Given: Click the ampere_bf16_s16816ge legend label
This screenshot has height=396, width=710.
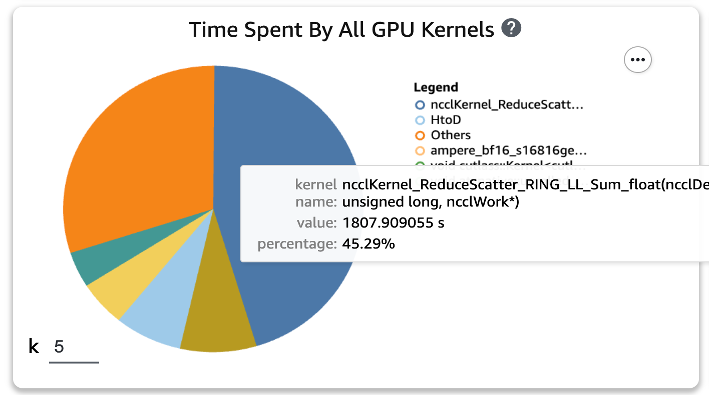Looking at the screenshot, I should coord(508,150).
